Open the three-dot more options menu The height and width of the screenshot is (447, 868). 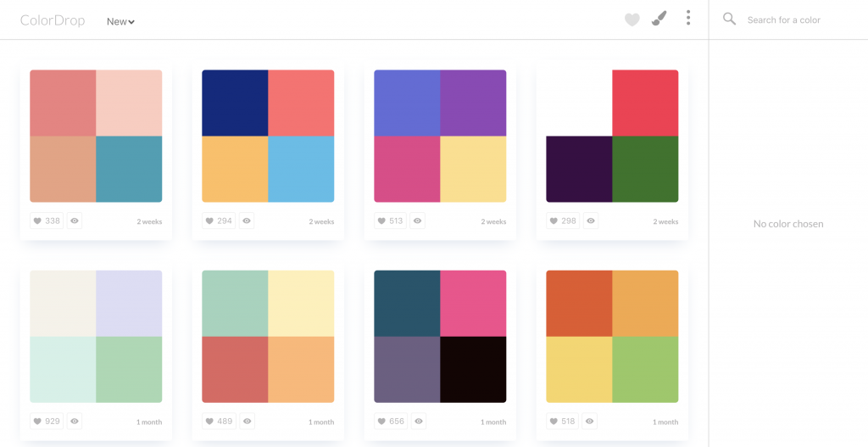tap(688, 19)
